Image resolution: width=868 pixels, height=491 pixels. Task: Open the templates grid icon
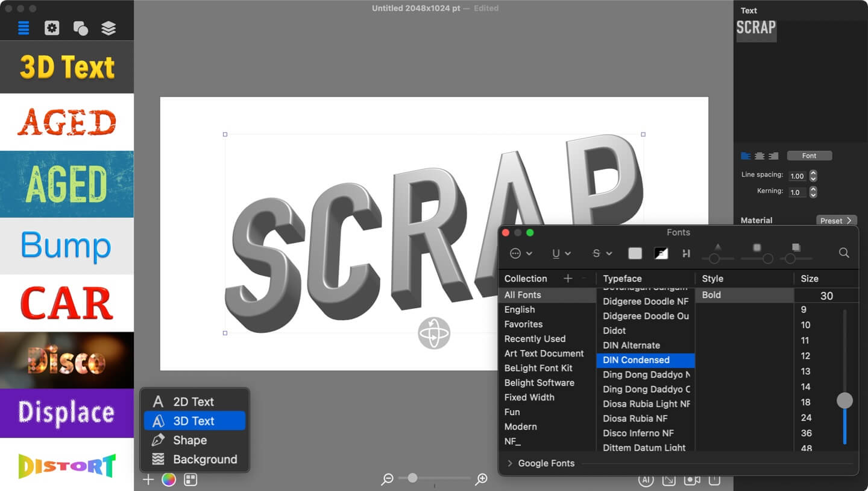coord(190,480)
